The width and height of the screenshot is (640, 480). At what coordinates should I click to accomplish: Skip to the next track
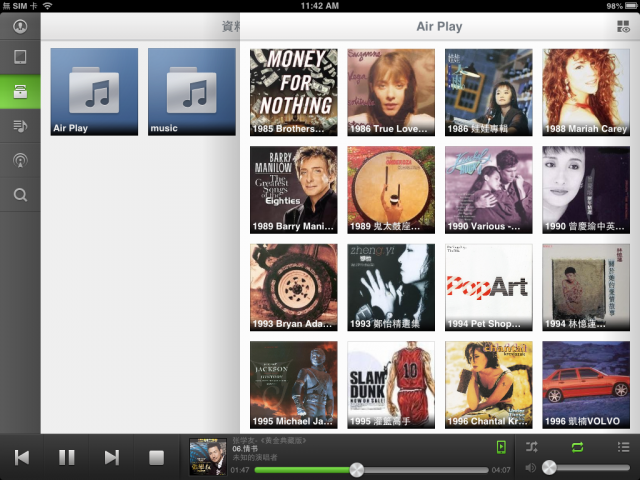(x=111, y=457)
